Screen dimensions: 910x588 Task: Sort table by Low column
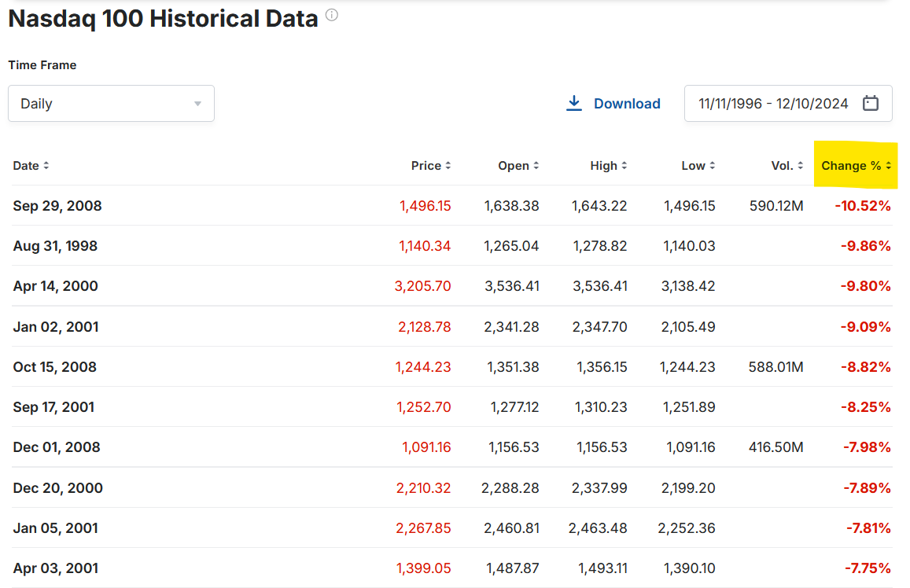coord(698,166)
